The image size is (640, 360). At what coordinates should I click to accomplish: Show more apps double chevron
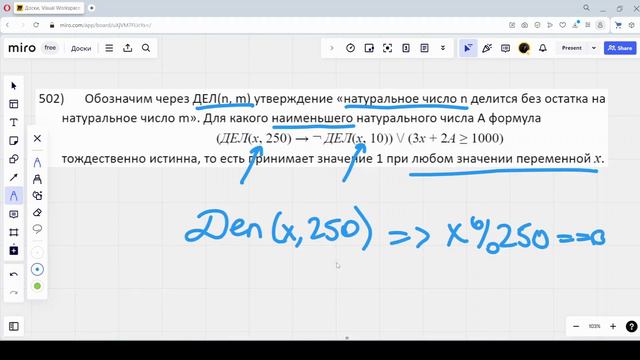[x=443, y=48]
